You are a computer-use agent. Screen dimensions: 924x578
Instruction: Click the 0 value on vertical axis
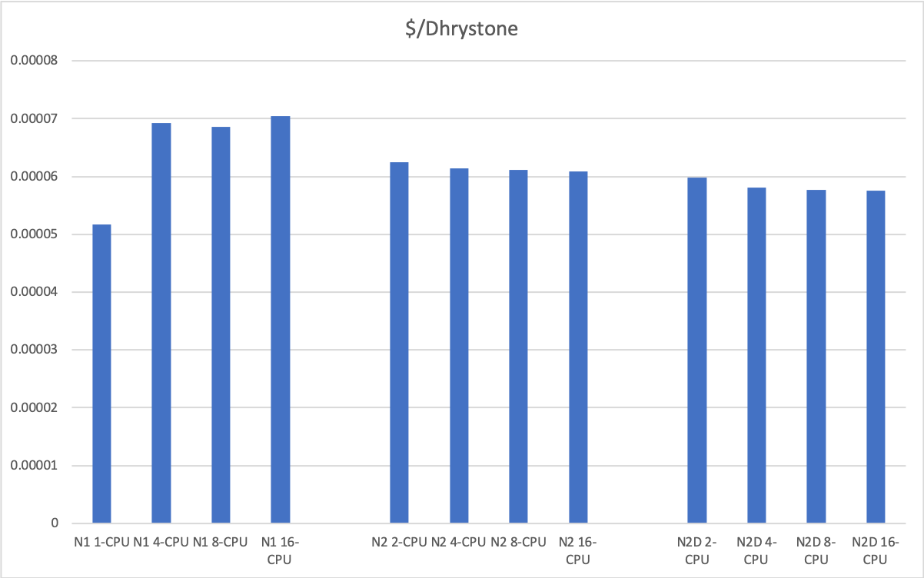pos(55,523)
